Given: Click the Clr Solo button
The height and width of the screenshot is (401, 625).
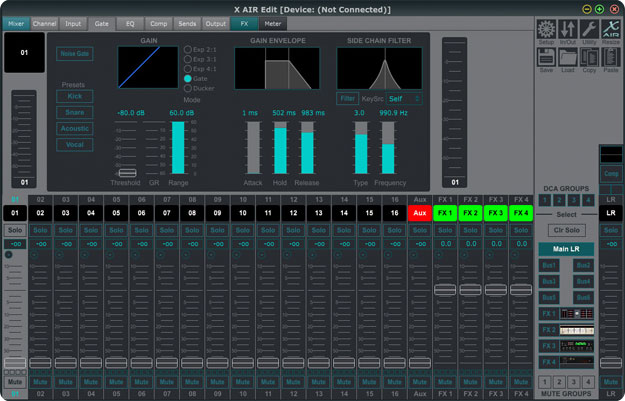Looking at the screenshot, I should point(566,230).
